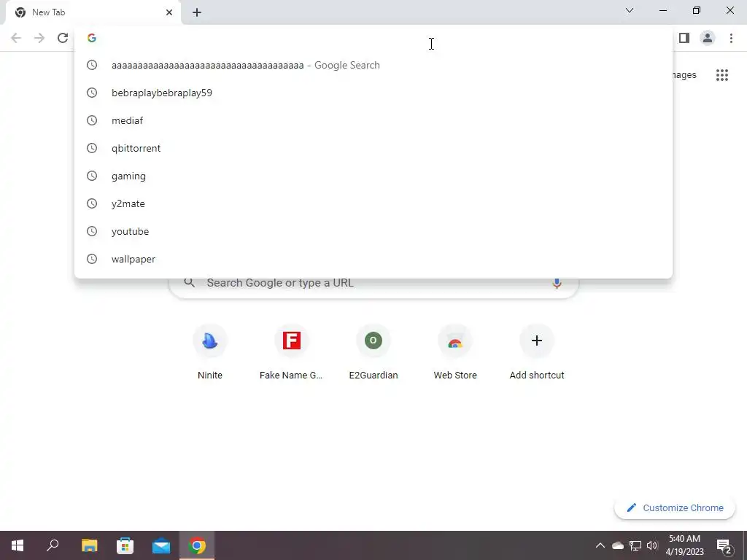Open the Windows Start menu
Viewport: 747px width, 560px height.
coord(18,545)
